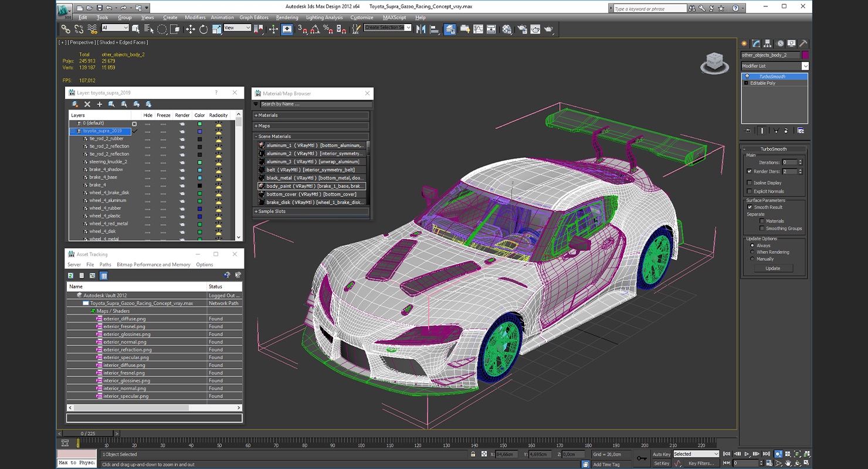Click color swatch of brake_4_base layer
This screenshot has height=469, width=868.
click(199, 177)
